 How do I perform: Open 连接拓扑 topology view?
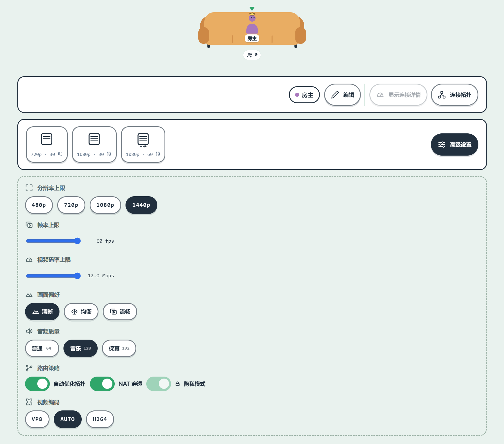point(454,95)
